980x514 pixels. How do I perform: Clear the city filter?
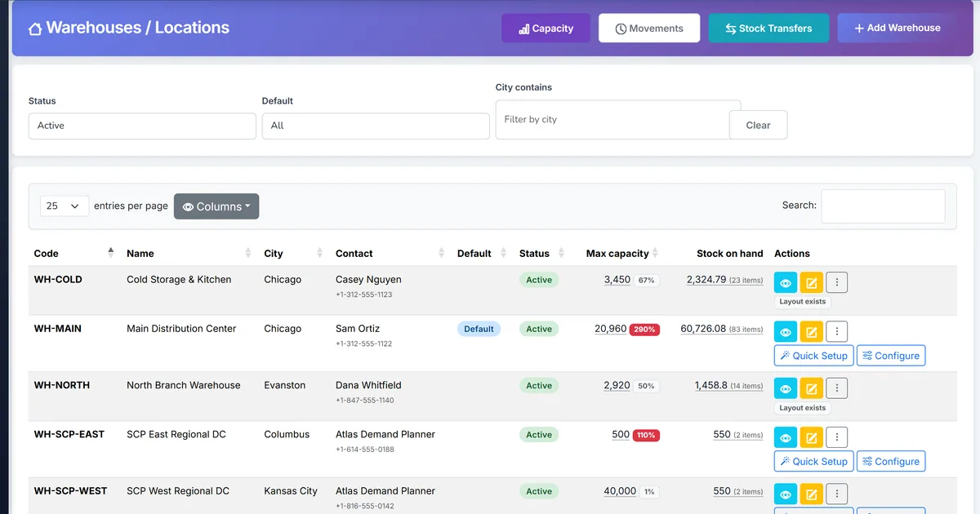[758, 125]
